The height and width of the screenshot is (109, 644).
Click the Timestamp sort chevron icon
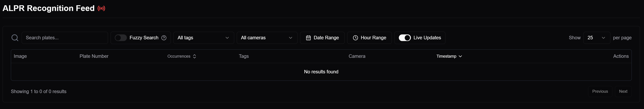coord(460,56)
